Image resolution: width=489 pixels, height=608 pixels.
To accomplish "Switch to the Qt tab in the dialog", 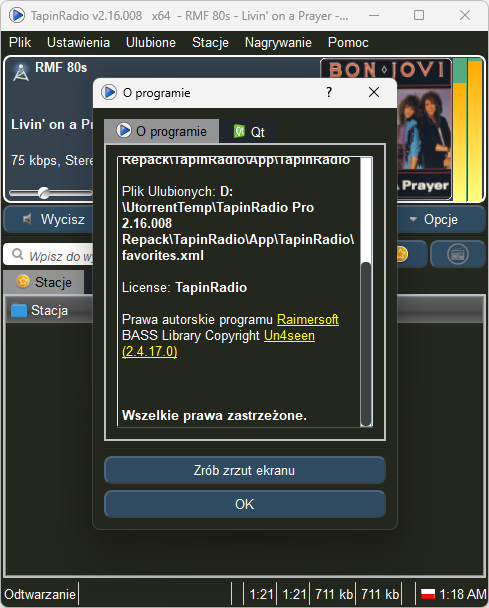I will pyautogui.click(x=249, y=132).
